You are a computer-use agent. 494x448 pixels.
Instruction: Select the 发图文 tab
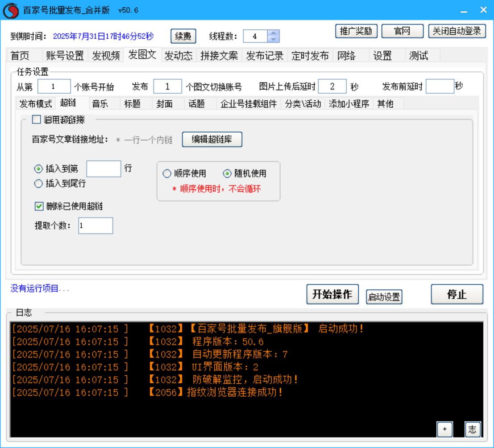142,55
